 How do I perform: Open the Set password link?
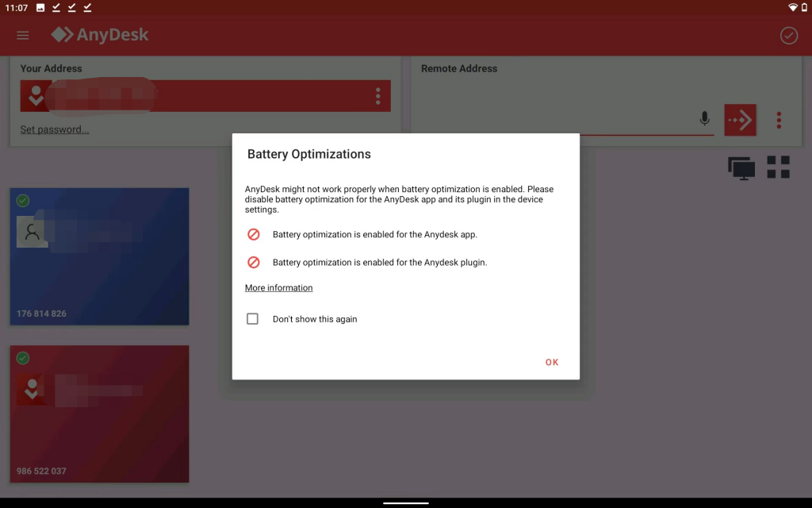55,129
